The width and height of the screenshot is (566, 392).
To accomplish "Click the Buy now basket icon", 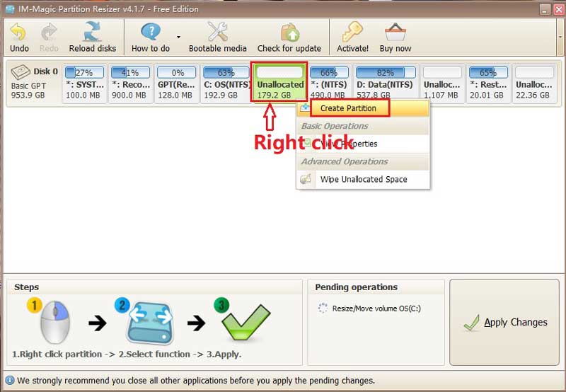I will (x=395, y=32).
